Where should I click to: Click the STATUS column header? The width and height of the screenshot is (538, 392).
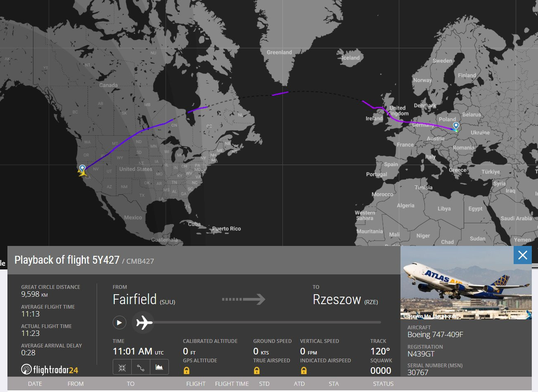[383, 384]
